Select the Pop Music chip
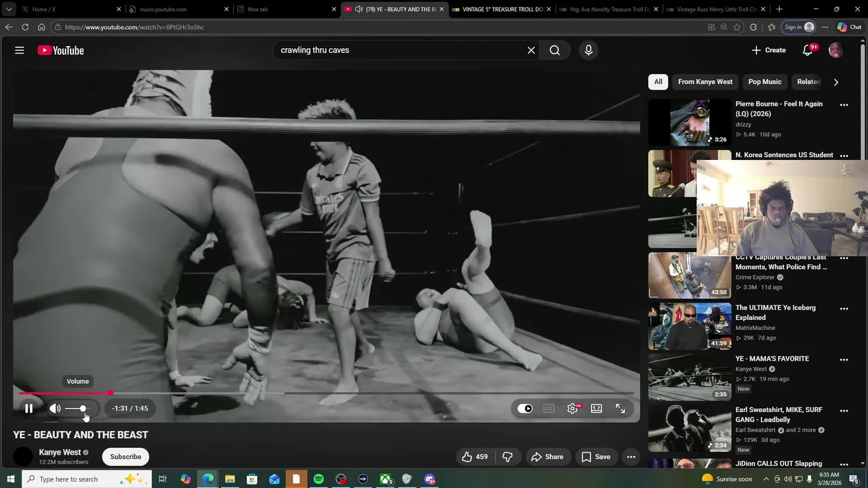The height and width of the screenshot is (488, 868). pyautogui.click(x=765, y=82)
